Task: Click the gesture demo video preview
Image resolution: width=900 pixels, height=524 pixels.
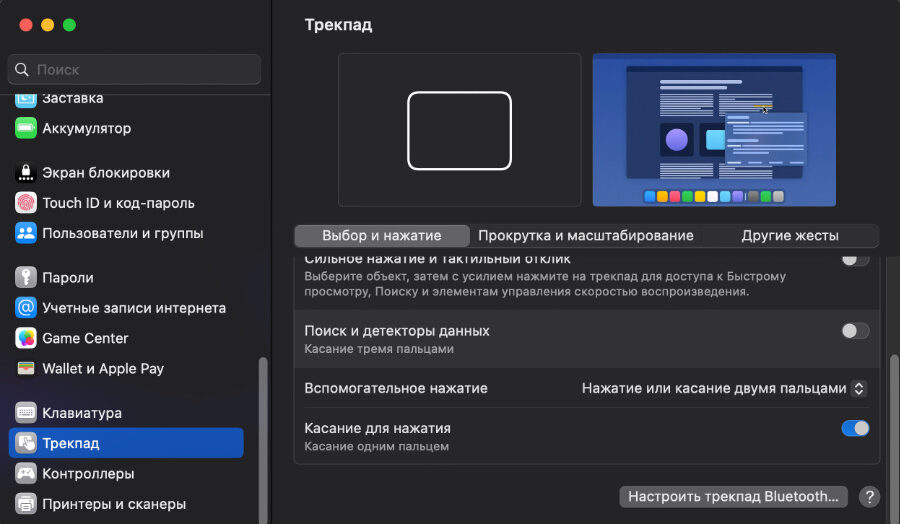Action: (x=714, y=130)
